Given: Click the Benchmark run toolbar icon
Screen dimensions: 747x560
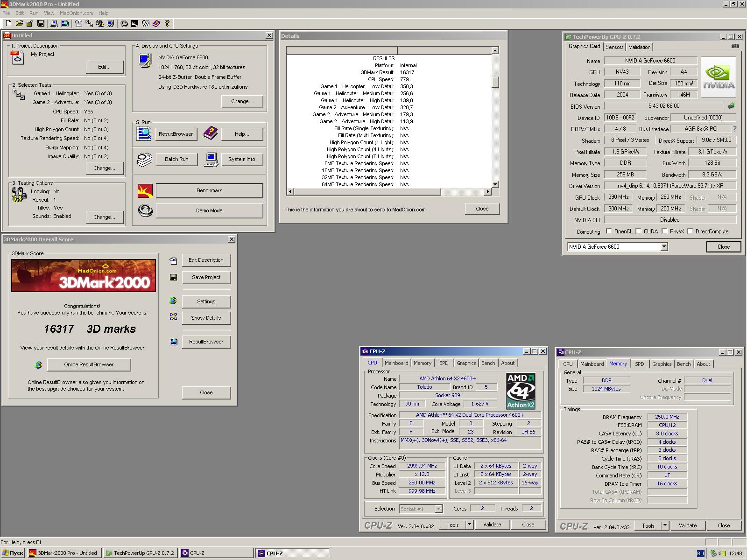Looking at the screenshot, I should pos(135,23).
